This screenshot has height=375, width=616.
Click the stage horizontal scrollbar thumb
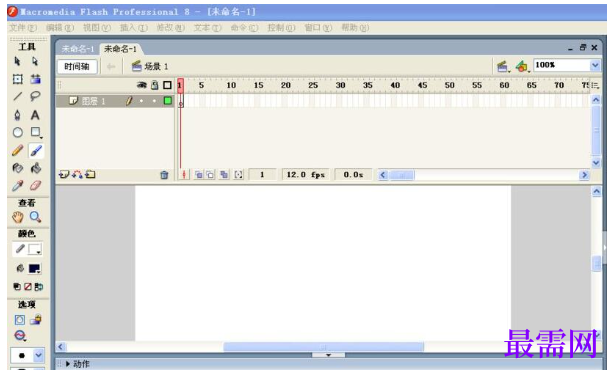[323, 347]
